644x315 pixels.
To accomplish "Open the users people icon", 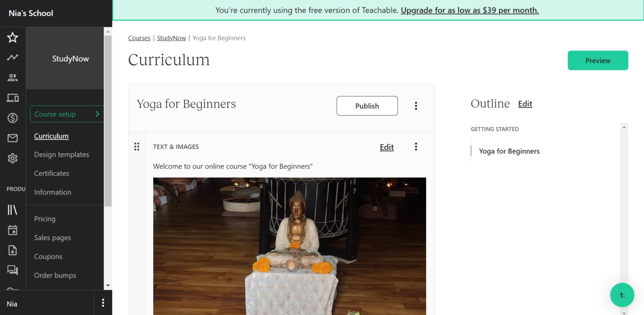I will pos(12,78).
